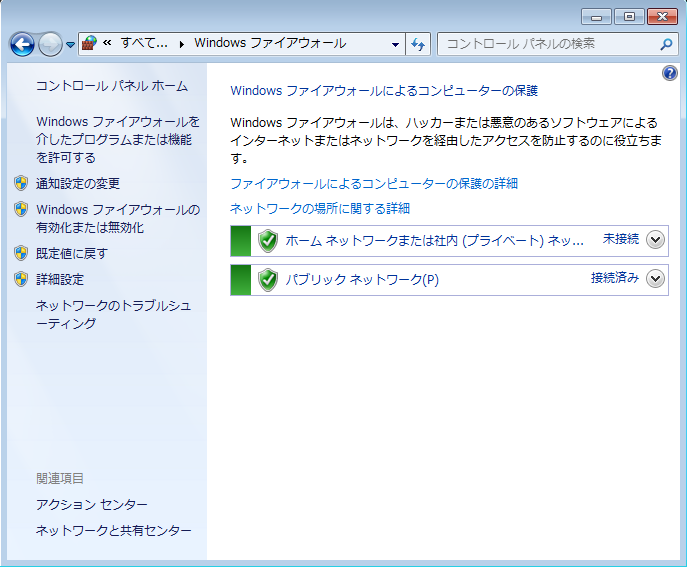Open help with the question mark icon
Viewport: 687px width, 567px height.
669,73
